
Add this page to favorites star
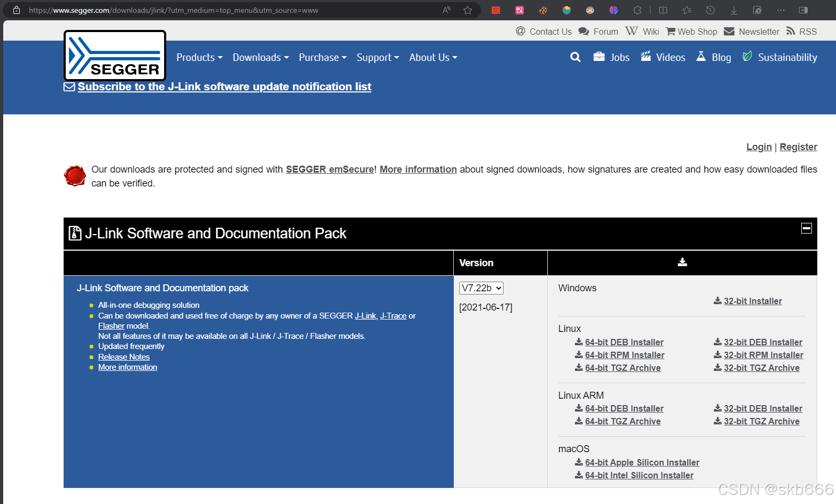coord(468,10)
